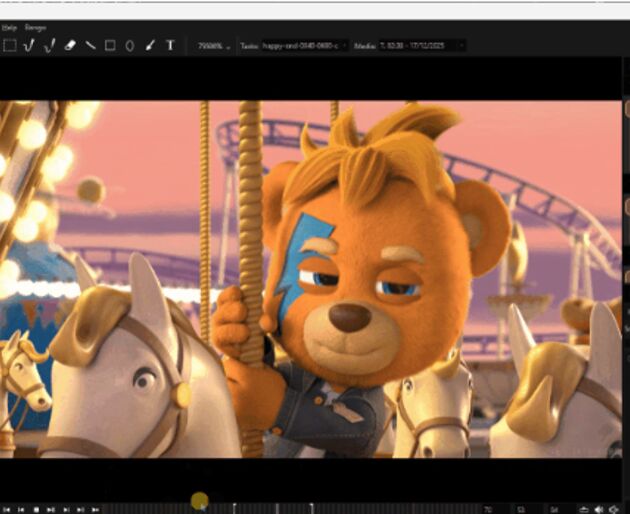This screenshot has height=514, width=630.
Task: Select the solid Rectangle shape tool
Action: pos(110,45)
